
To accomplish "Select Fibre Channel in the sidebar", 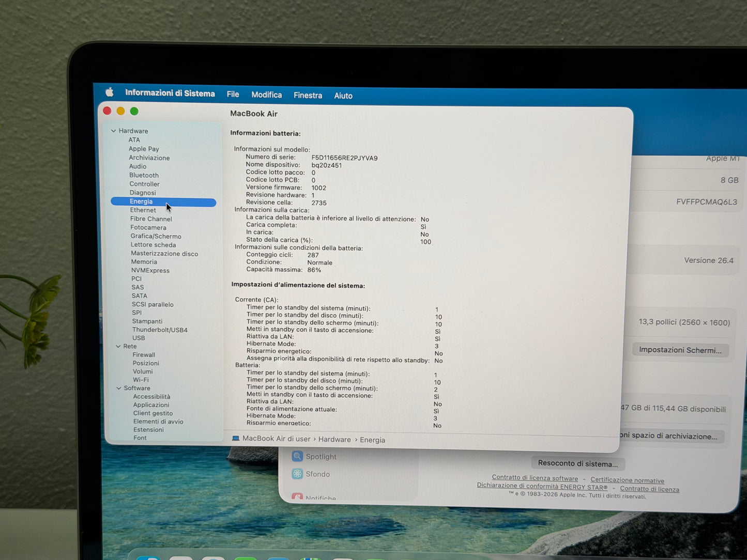I will tap(151, 219).
